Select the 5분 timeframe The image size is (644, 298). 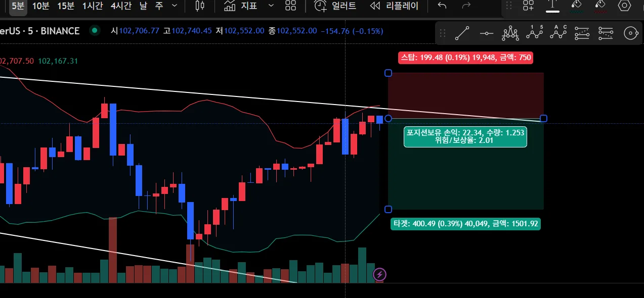pos(18,6)
